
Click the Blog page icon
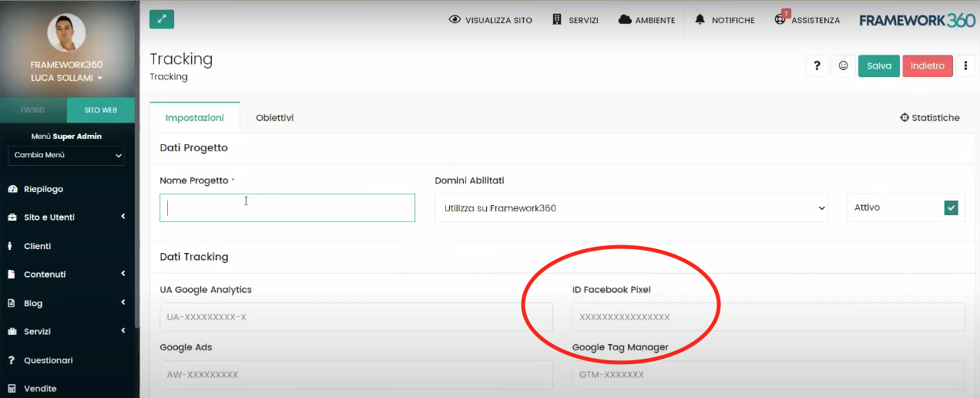click(11, 303)
